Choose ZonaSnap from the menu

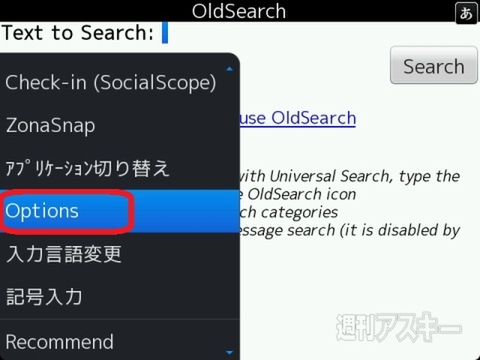pyautogui.click(x=120, y=126)
